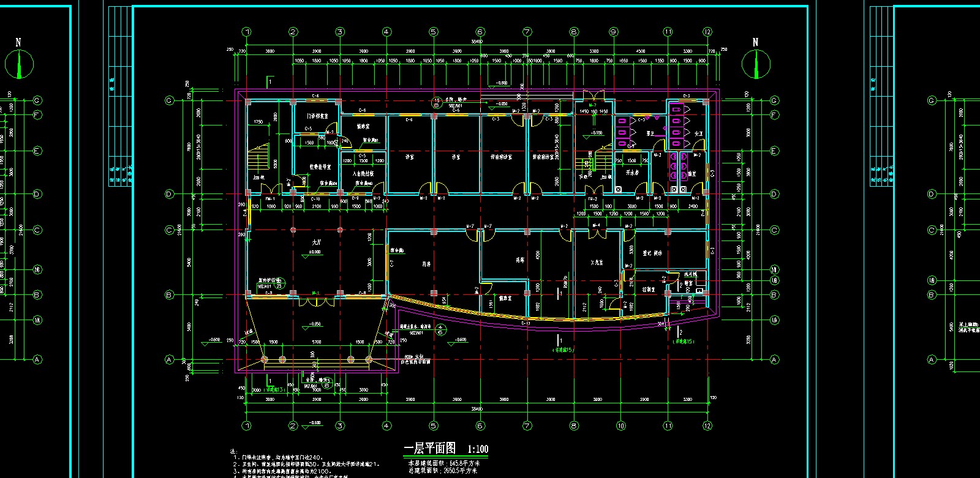Select axis grid bubble 9
This screenshot has height=478, width=980.
coord(613,32)
